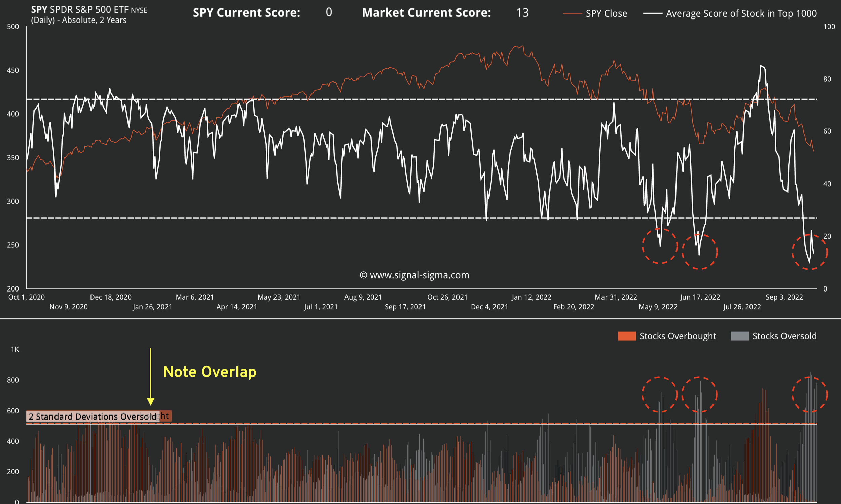
Task: Click the Stocks Overbought orange swatch
Action: [627, 336]
